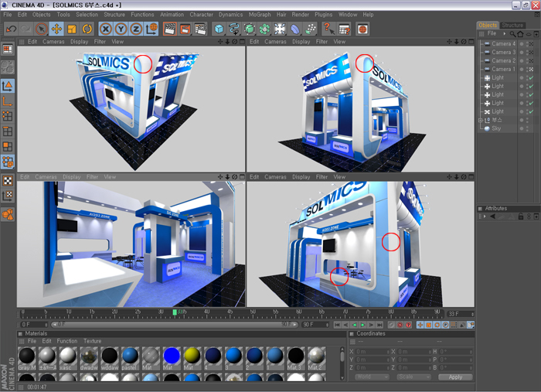The width and height of the screenshot is (541, 392).
Task: Click the 33 F current frame stepper arrows
Action: click(472, 314)
